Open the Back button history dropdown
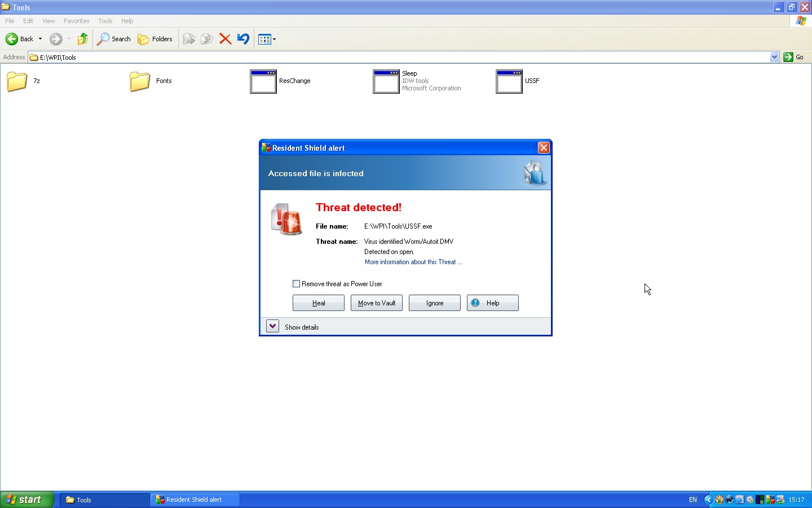 click(40, 39)
